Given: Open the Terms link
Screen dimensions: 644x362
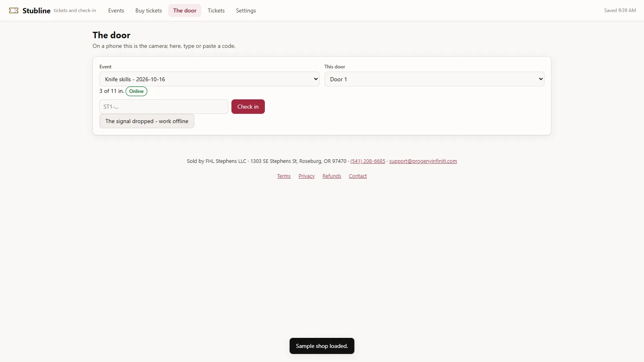Looking at the screenshot, I should point(284,176).
